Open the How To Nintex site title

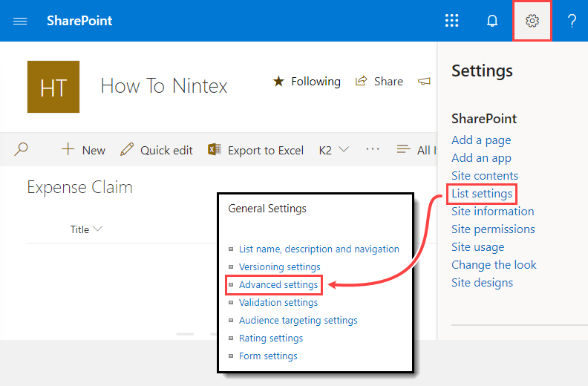click(x=164, y=86)
